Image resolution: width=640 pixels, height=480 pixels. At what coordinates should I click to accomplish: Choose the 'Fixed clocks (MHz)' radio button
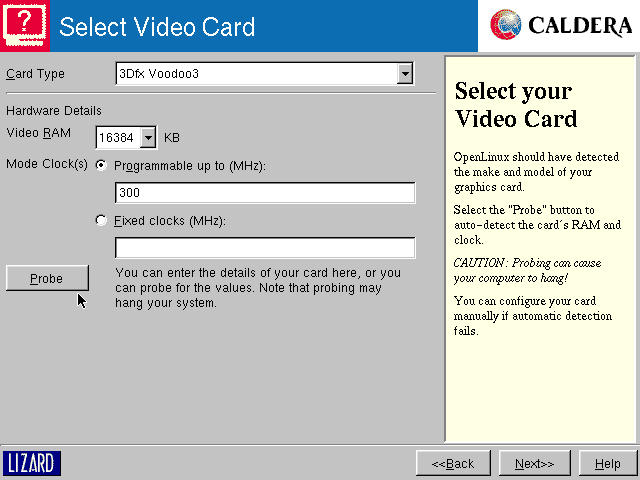pos(101,220)
